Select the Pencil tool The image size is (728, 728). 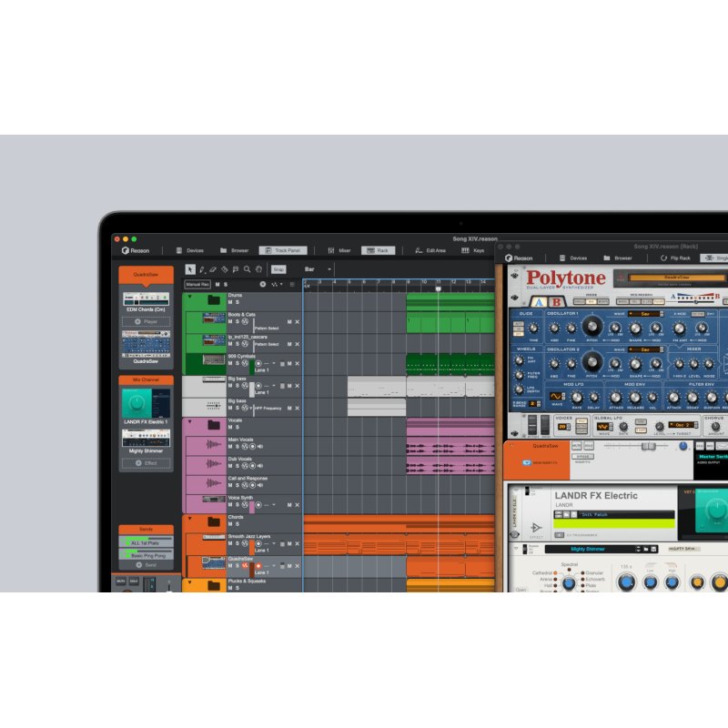pos(202,269)
